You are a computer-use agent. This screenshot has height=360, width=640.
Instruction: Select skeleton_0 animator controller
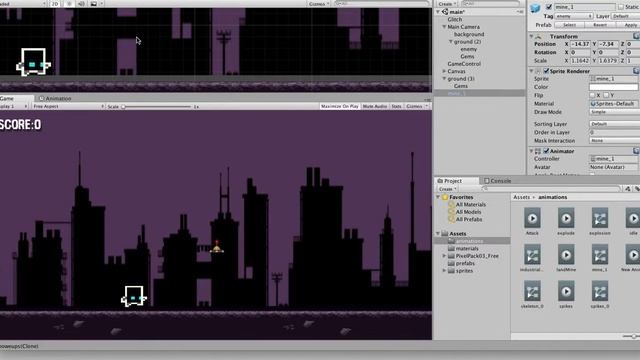tap(532, 294)
